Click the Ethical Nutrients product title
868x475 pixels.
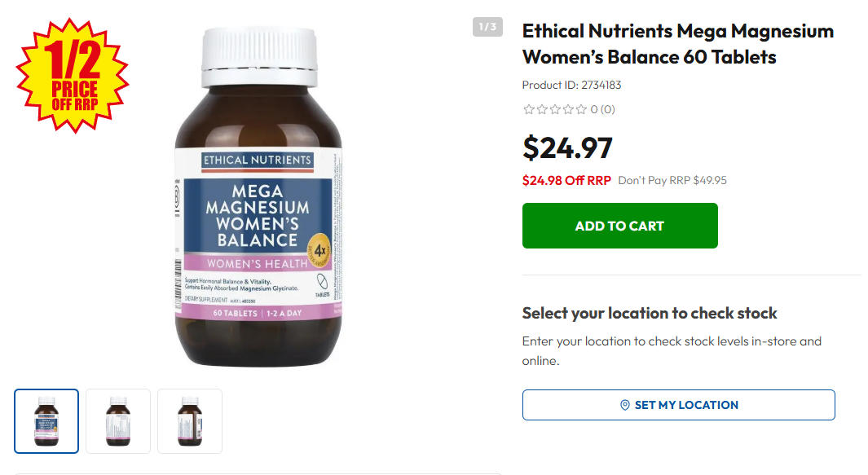pyautogui.click(x=677, y=44)
